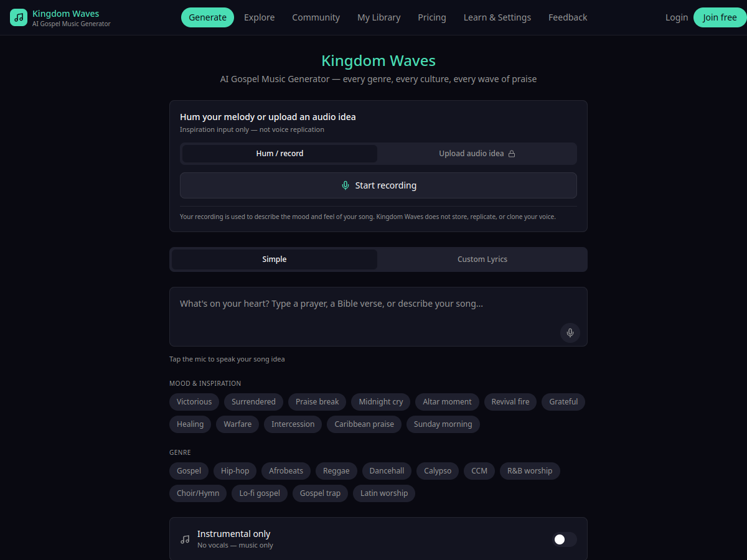Click the Join free button
The image size is (747, 560).
pos(721,17)
